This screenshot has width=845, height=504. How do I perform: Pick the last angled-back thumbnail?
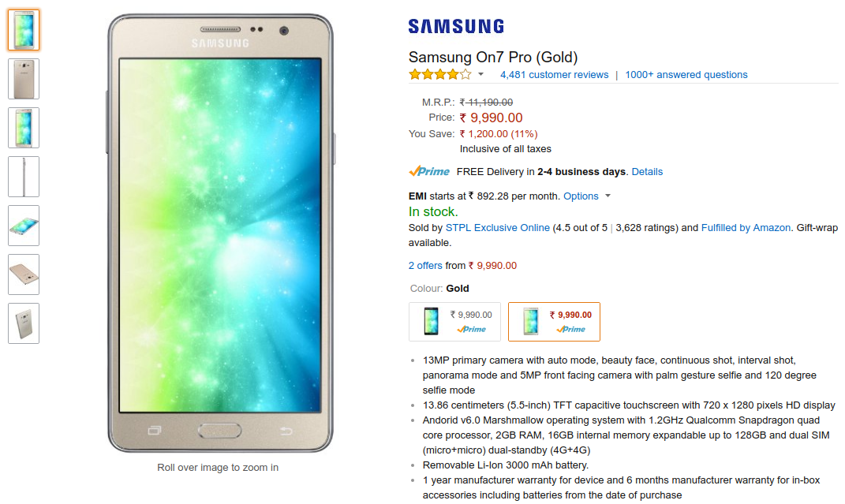coord(24,323)
